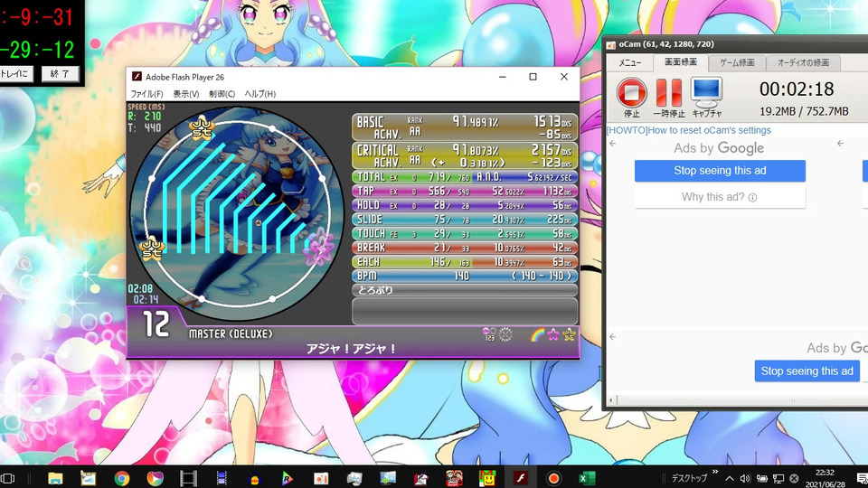Click the CRITICAL ACHV. score row

tap(465, 156)
